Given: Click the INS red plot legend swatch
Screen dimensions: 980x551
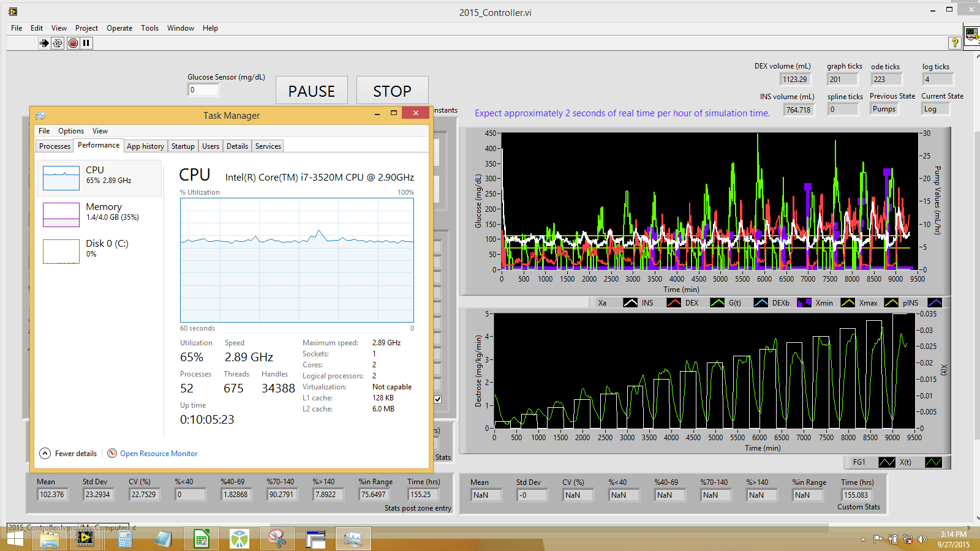Looking at the screenshot, I should point(674,302).
